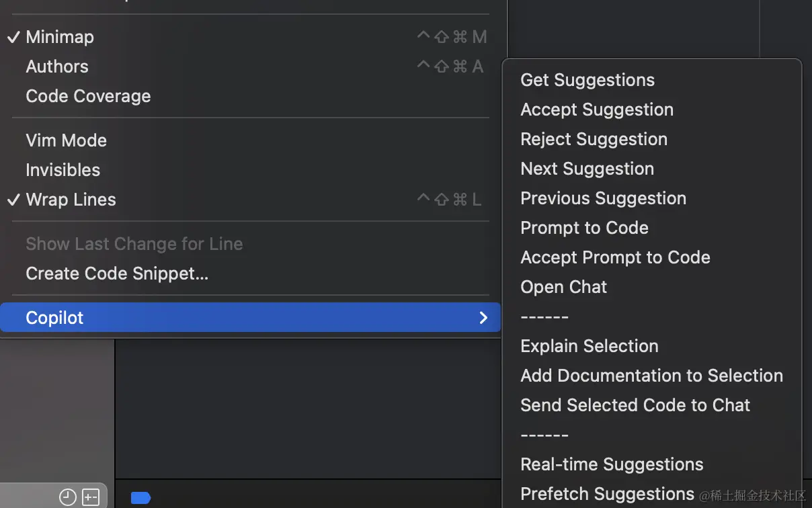Viewport: 812px width, 508px height.
Task: Toggle the Minimap checkmark option
Action: click(60, 37)
